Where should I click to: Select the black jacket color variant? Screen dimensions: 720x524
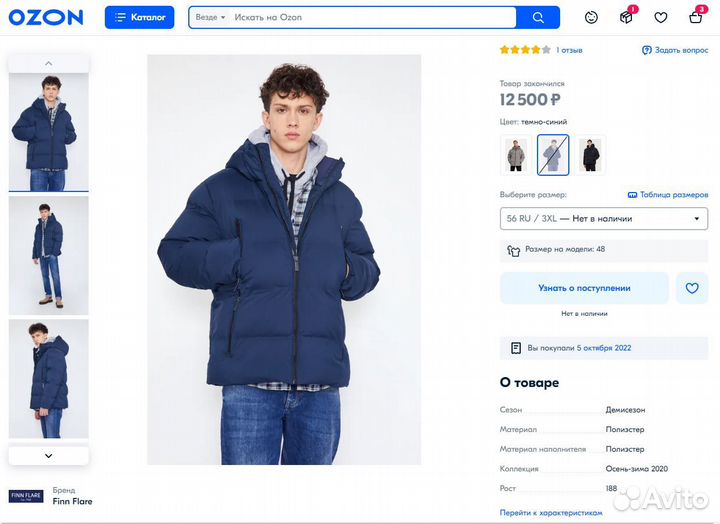[590, 155]
